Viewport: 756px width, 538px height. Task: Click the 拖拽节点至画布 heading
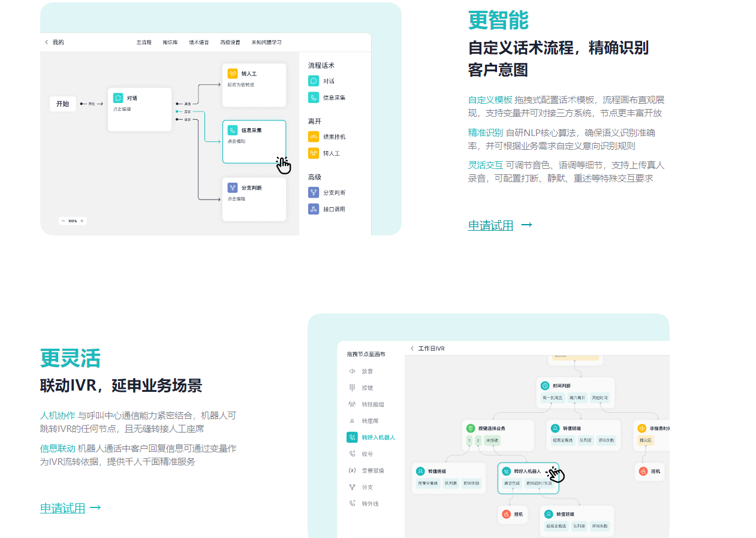pos(366,355)
